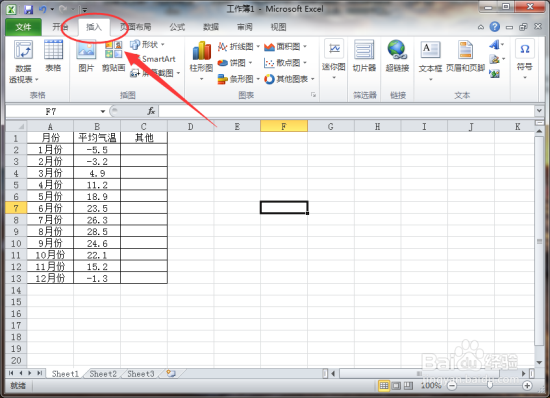Open Excel Help question mark icon
The height and width of the screenshot is (398, 550).
pos(495,27)
